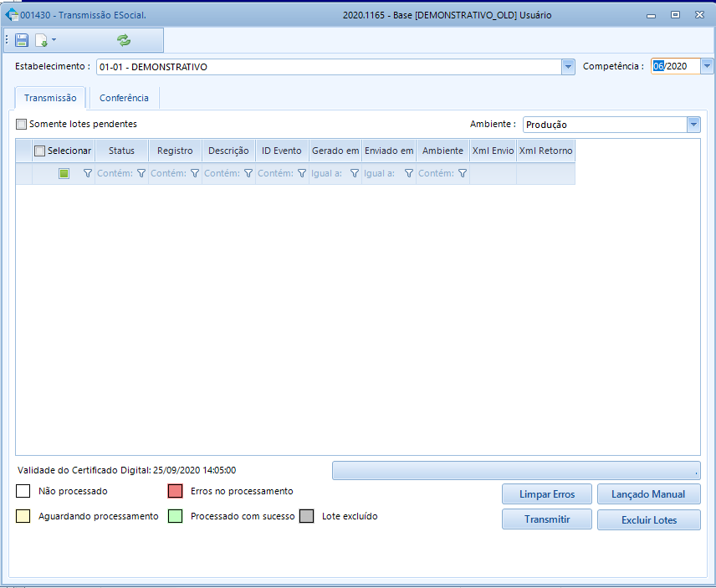Click the filter funnel in Ambiente column

tap(462, 173)
